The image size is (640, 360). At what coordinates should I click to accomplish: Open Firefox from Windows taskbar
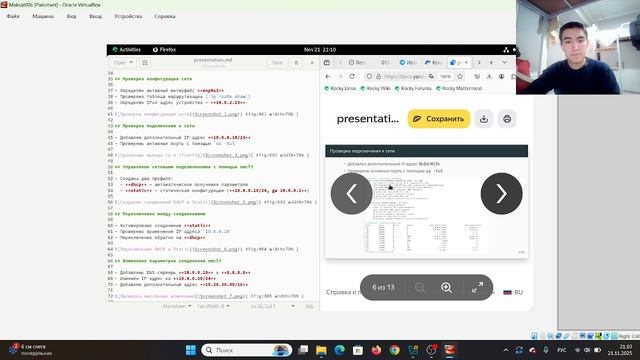[376, 350]
